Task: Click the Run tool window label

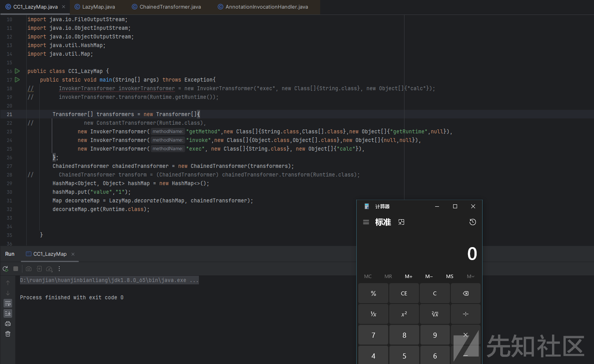Action: [x=10, y=254]
